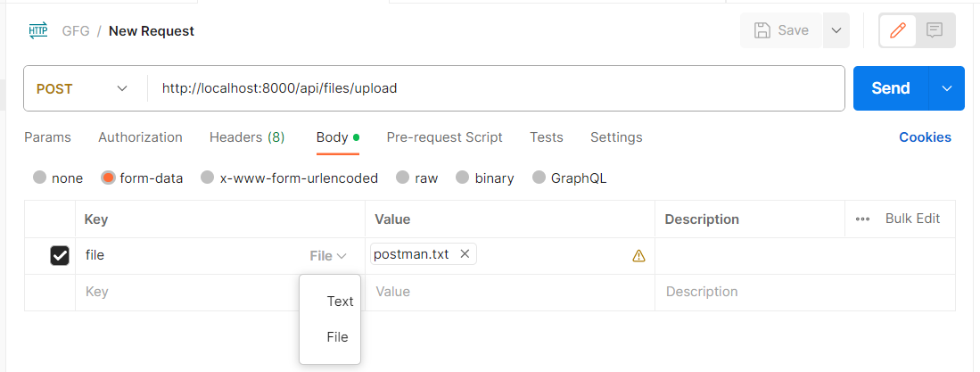
Task: Expand the POST method dropdown
Action: click(121, 88)
